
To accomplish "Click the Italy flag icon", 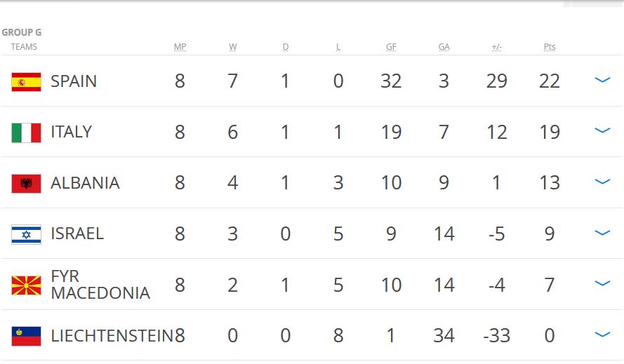I will (x=26, y=133).
